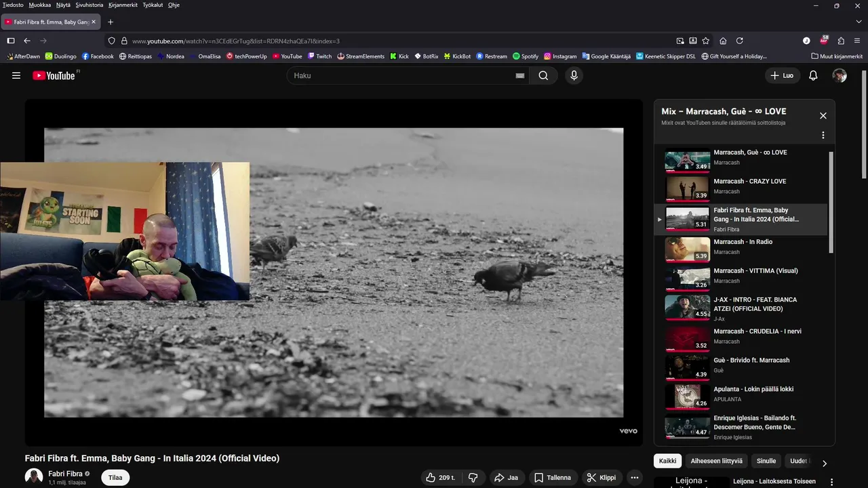The height and width of the screenshot is (488, 868).
Task: Share the video using Jaa
Action: point(507,478)
